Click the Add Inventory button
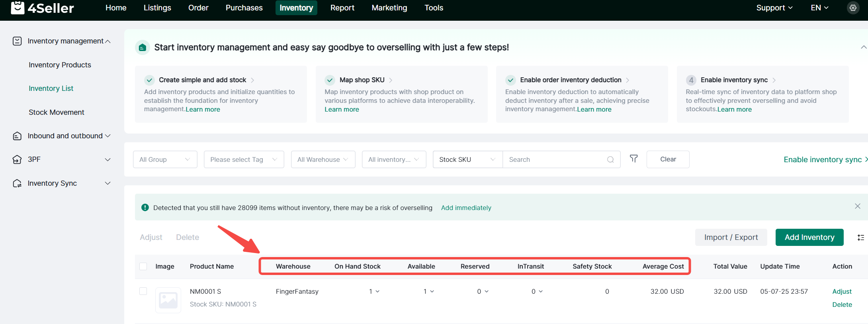Image resolution: width=868 pixels, height=324 pixels. (x=809, y=238)
